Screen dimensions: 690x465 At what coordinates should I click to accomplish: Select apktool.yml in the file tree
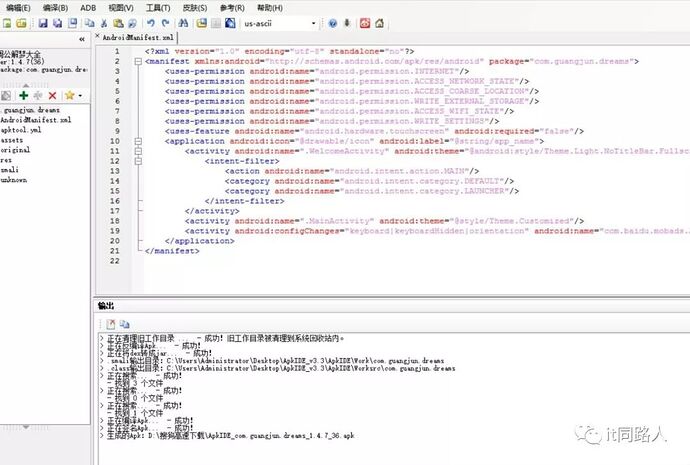click(x=20, y=130)
